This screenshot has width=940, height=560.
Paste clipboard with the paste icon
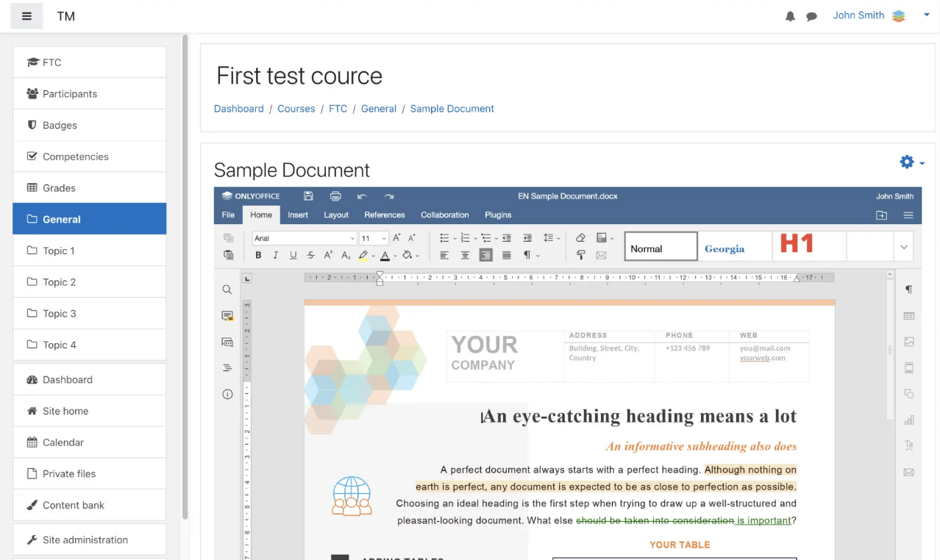coord(228,255)
